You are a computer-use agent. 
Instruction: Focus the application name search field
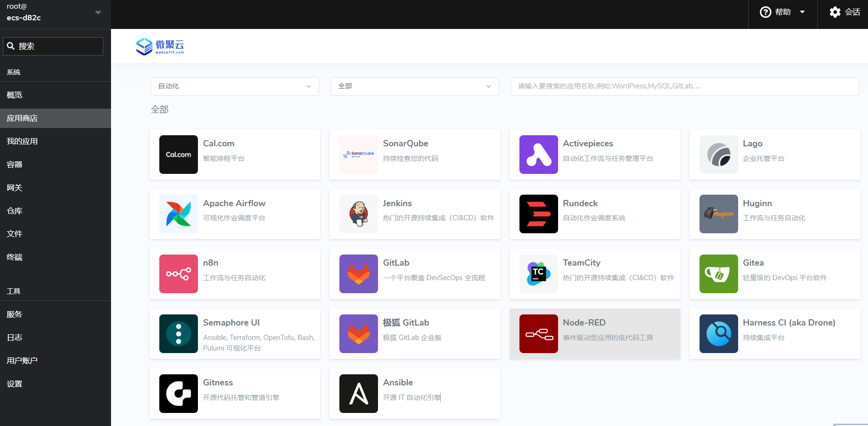(684, 86)
